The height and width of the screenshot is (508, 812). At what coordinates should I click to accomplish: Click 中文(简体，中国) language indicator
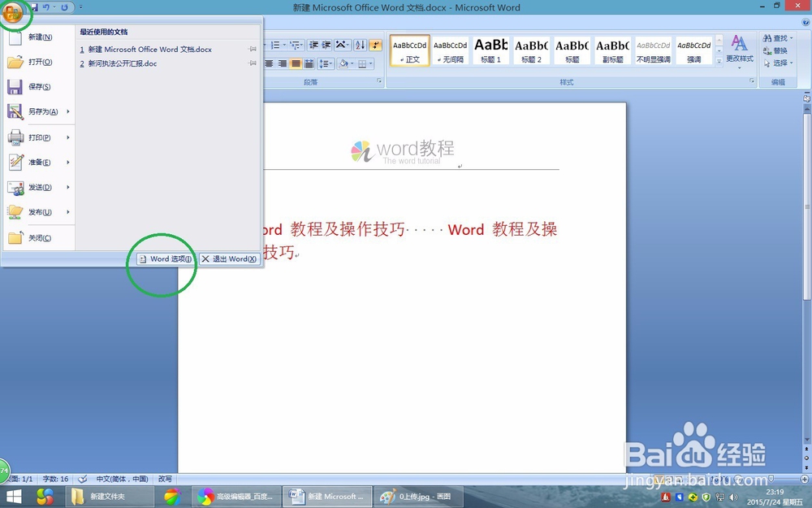point(123,479)
